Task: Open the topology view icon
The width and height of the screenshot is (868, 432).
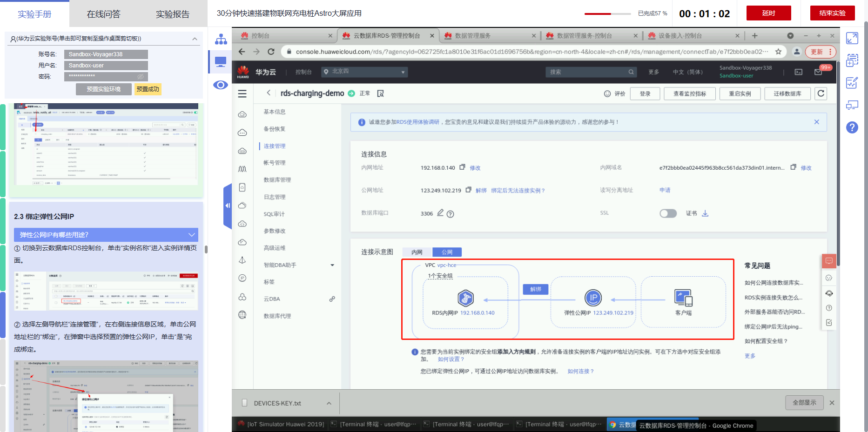Action: coord(221,40)
